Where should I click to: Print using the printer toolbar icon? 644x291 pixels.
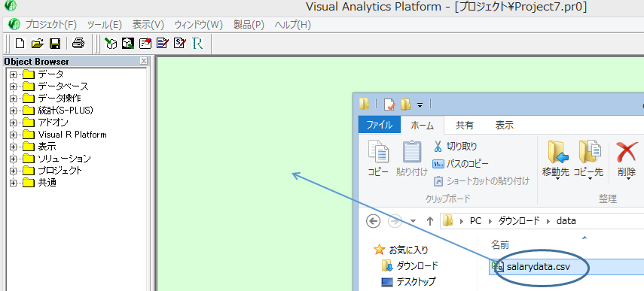(x=78, y=43)
